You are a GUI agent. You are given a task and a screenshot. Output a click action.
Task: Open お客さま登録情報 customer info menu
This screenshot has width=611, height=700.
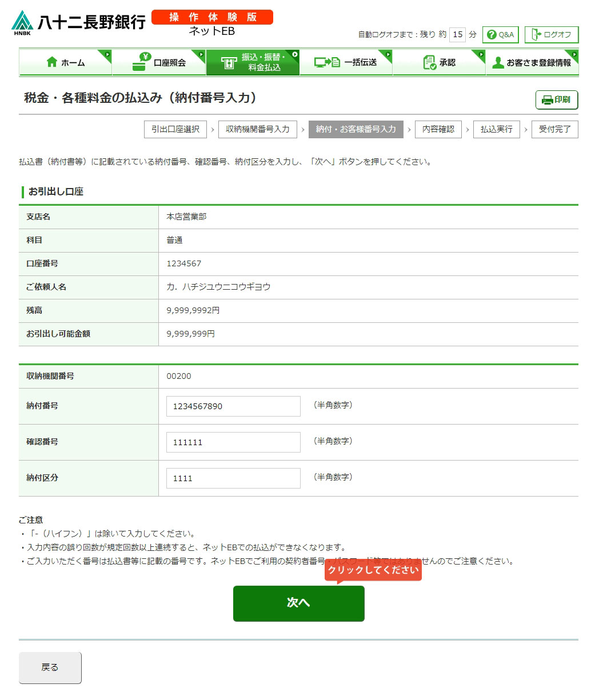click(532, 62)
